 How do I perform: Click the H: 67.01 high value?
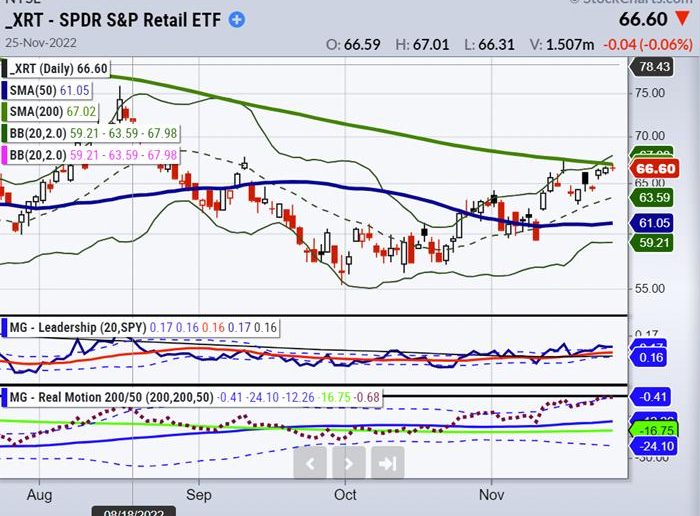[x=422, y=45]
